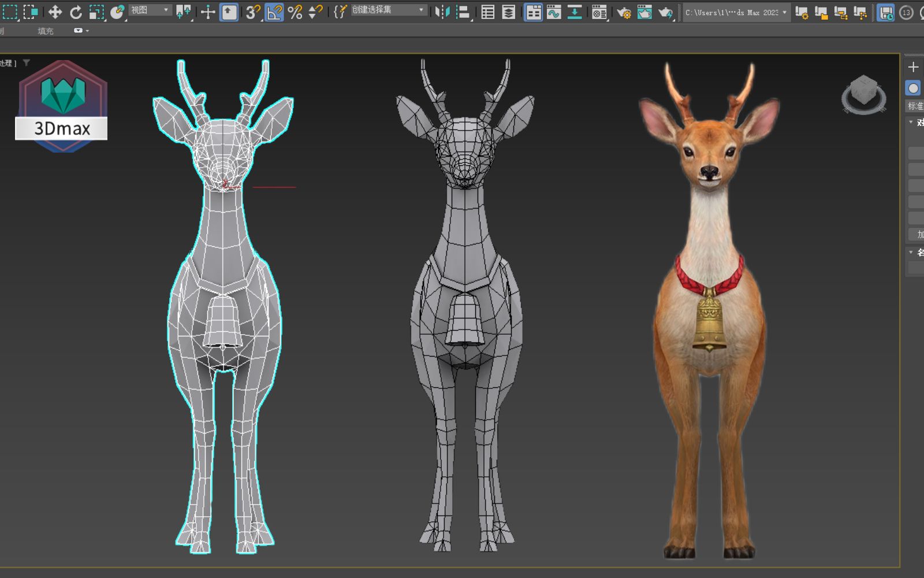Toggle the Percent Snap button
The height and width of the screenshot is (578, 924).
point(295,10)
